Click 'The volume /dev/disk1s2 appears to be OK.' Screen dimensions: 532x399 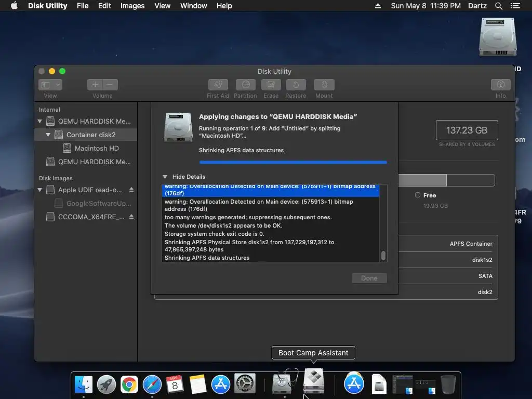pos(223,225)
